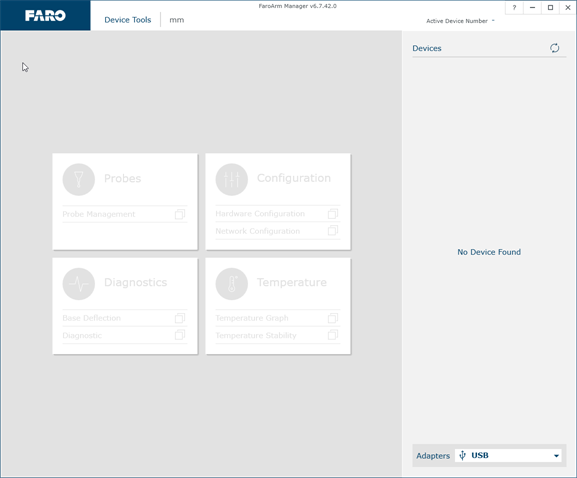The width and height of the screenshot is (577, 478).
Task: Click the No Device Found message
Action: pos(489,252)
